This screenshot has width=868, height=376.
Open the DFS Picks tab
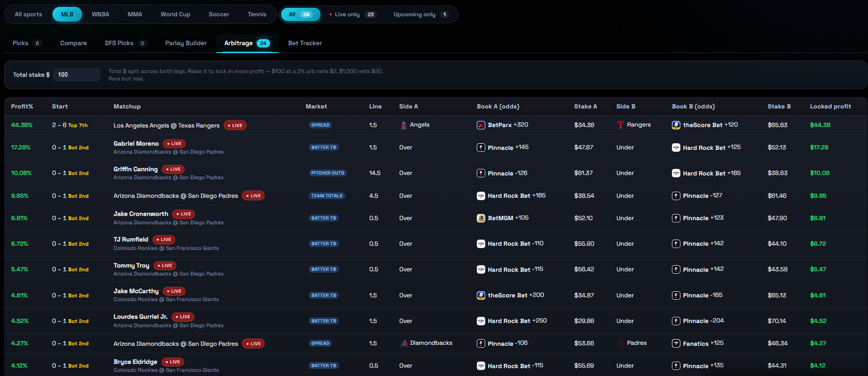[x=126, y=43]
